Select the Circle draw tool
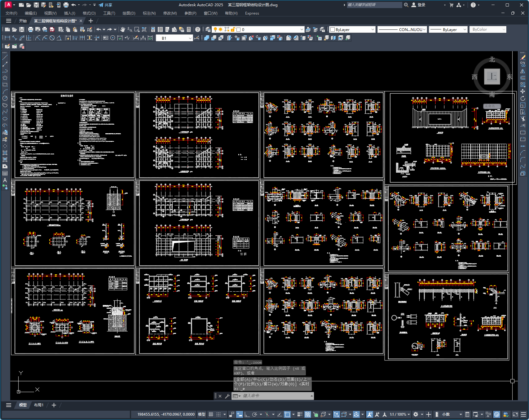 coord(5,98)
